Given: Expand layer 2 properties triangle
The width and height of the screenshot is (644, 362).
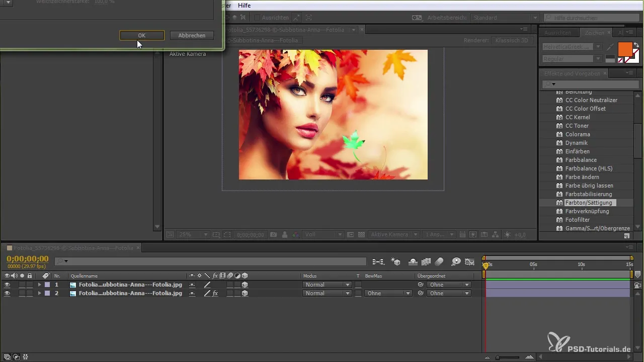Looking at the screenshot, I should click(39, 293).
